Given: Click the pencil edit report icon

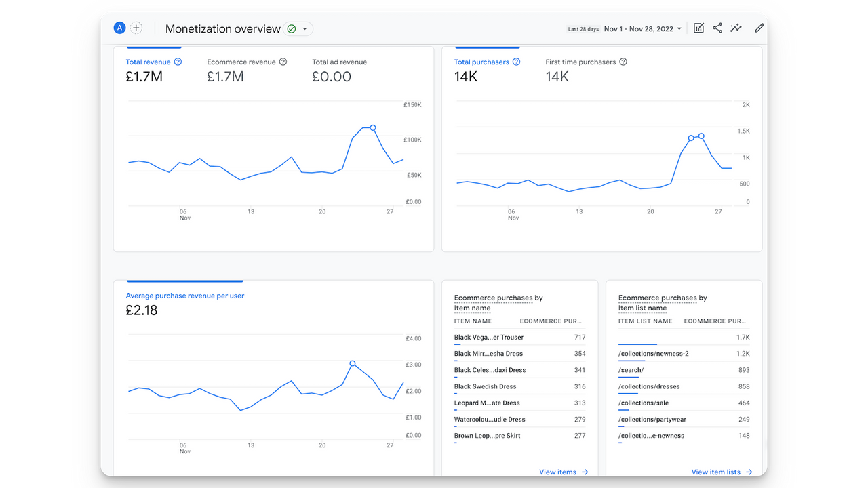Looking at the screenshot, I should [759, 28].
